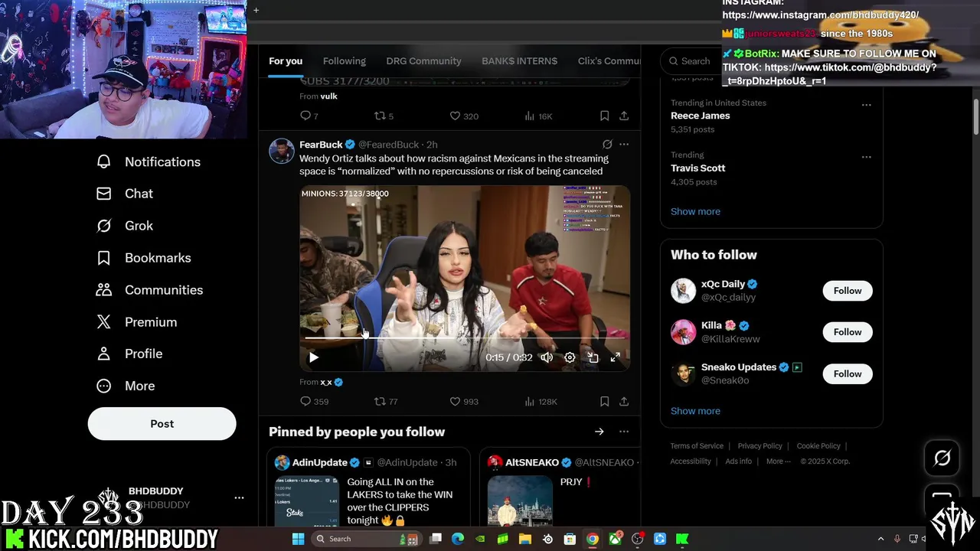
Task: Open the AltSNEAKO pinned post image
Action: (x=520, y=501)
